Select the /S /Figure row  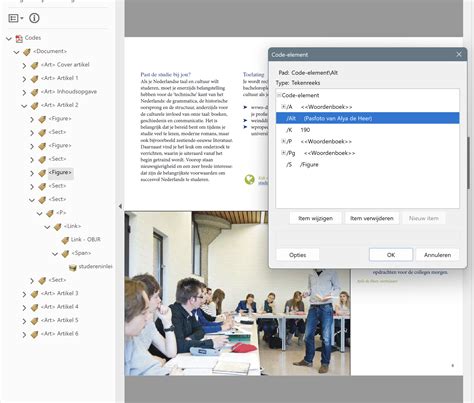(367, 164)
